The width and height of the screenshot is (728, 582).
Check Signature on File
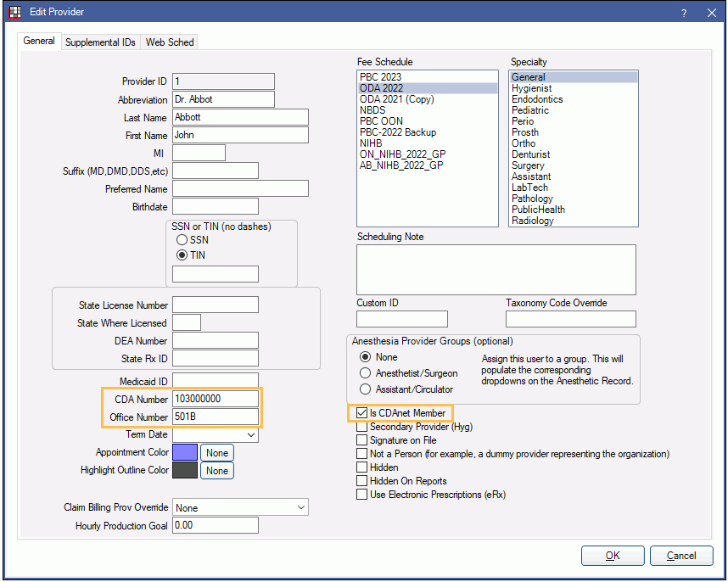361,440
